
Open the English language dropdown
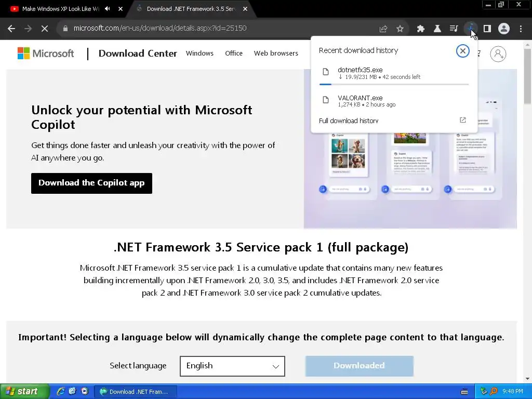tap(232, 366)
